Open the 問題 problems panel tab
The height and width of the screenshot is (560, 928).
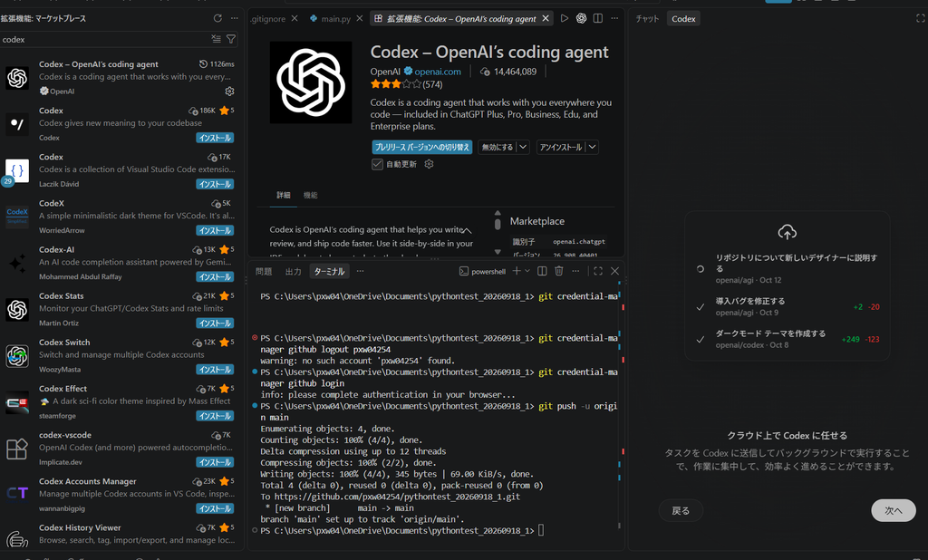tap(264, 271)
